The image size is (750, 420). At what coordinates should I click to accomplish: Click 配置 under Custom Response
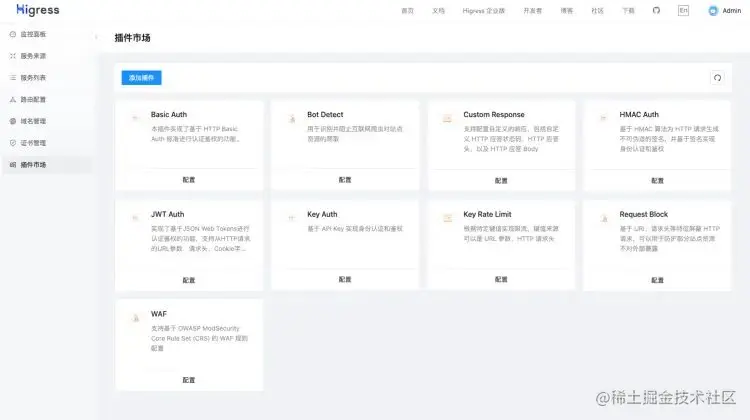pyautogui.click(x=501, y=181)
